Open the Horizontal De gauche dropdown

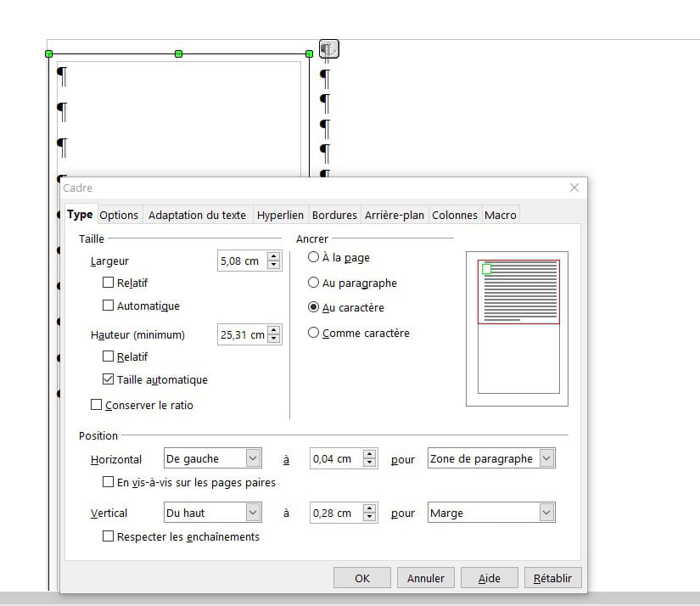point(212,458)
